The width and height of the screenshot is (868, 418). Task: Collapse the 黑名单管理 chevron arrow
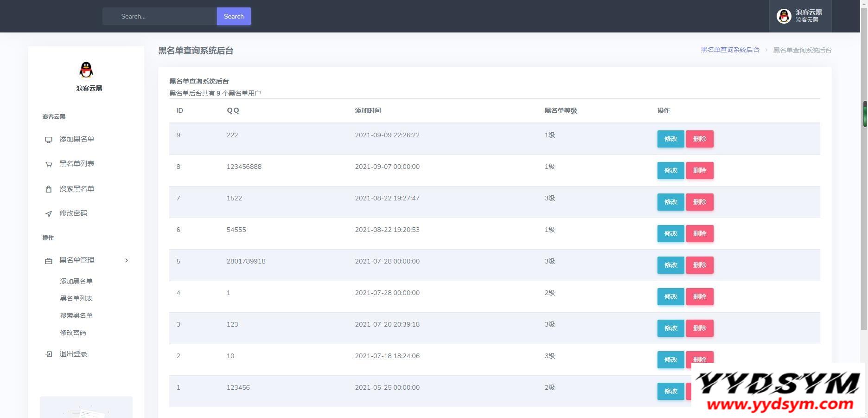click(x=127, y=260)
